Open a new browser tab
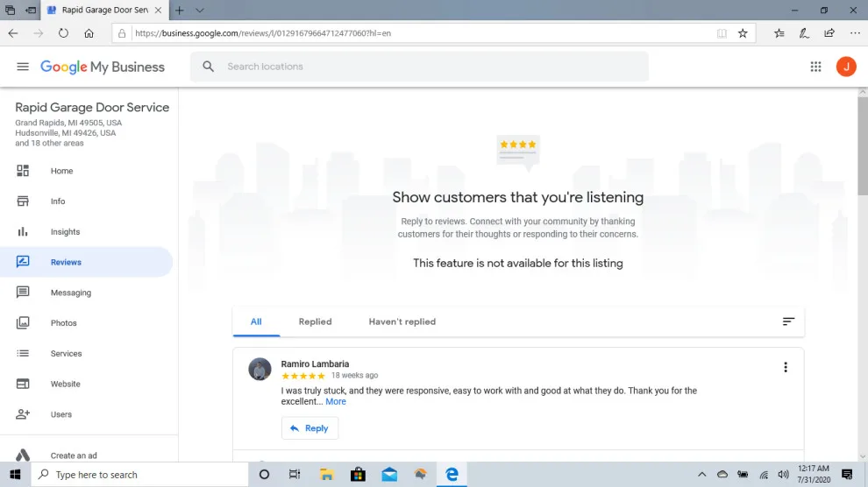This screenshot has width=868, height=487. (x=180, y=10)
